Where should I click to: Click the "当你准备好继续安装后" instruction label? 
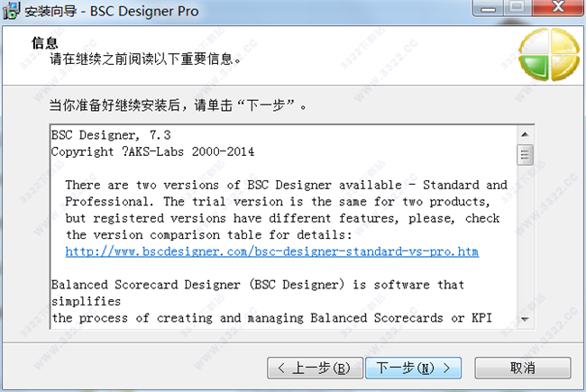pyautogui.click(x=179, y=105)
